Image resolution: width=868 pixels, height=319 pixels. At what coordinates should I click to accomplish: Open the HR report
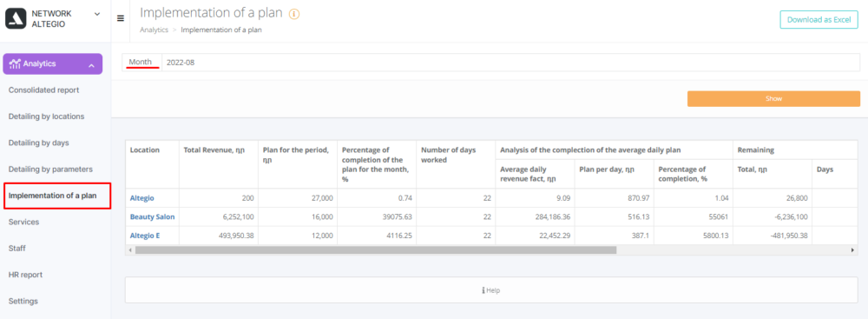[25, 275]
